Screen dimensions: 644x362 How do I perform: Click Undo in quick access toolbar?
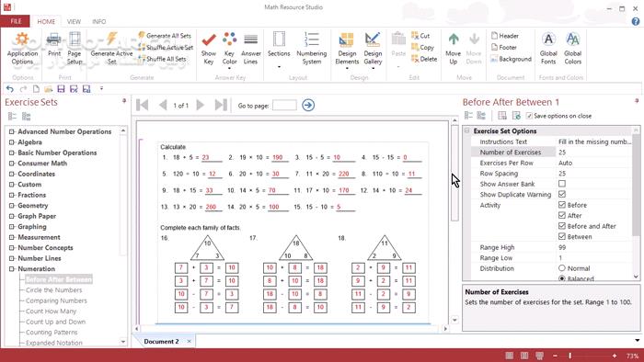[x=10, y=88]
